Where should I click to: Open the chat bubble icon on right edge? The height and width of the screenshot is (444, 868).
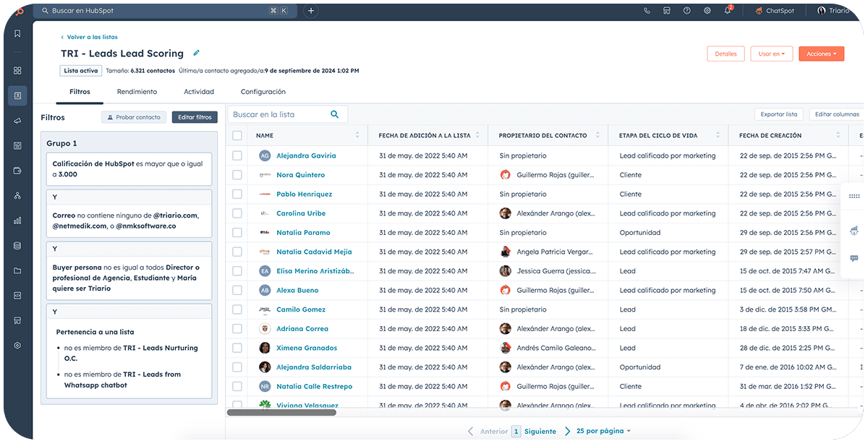[x=854, y=258]
